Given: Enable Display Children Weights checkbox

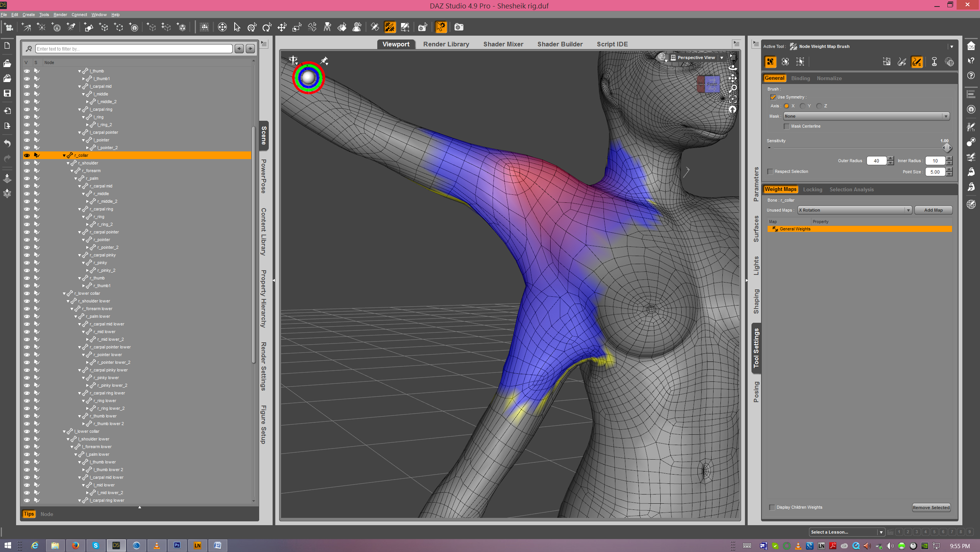Looking at the screenshot, I should pos(772,507).
